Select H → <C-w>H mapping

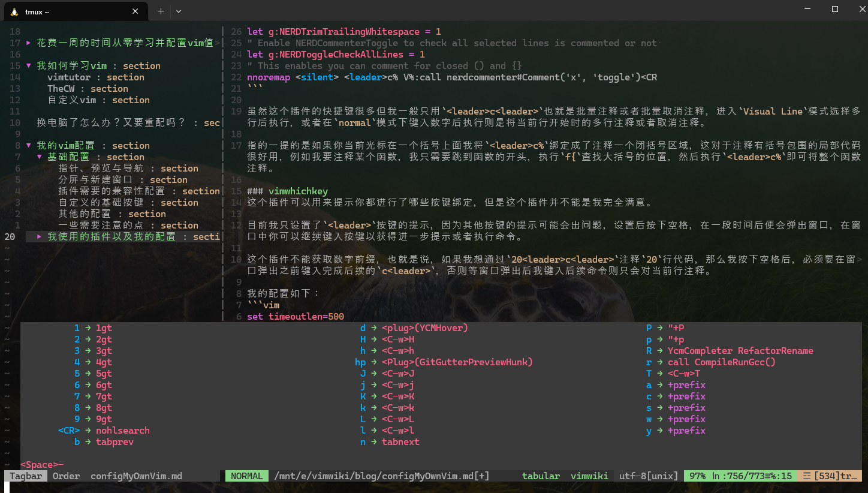pyautogui.click(x=387, y=339)
